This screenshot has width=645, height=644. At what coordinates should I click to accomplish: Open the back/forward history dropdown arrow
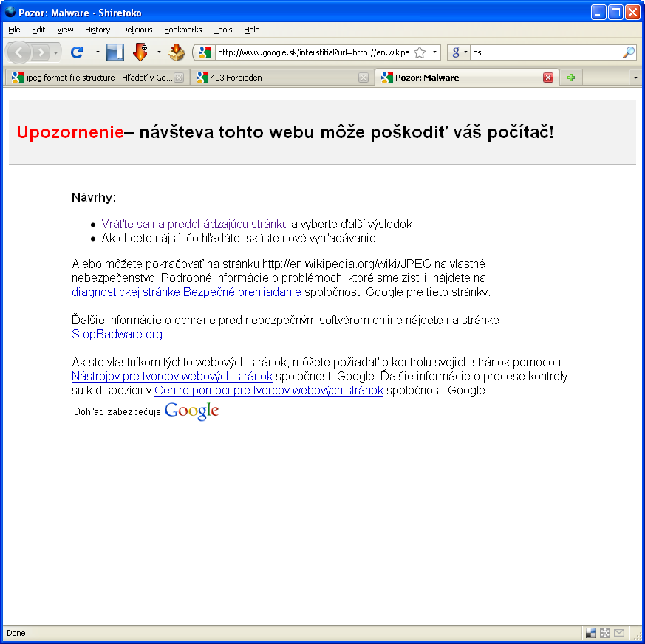(55, 52)
